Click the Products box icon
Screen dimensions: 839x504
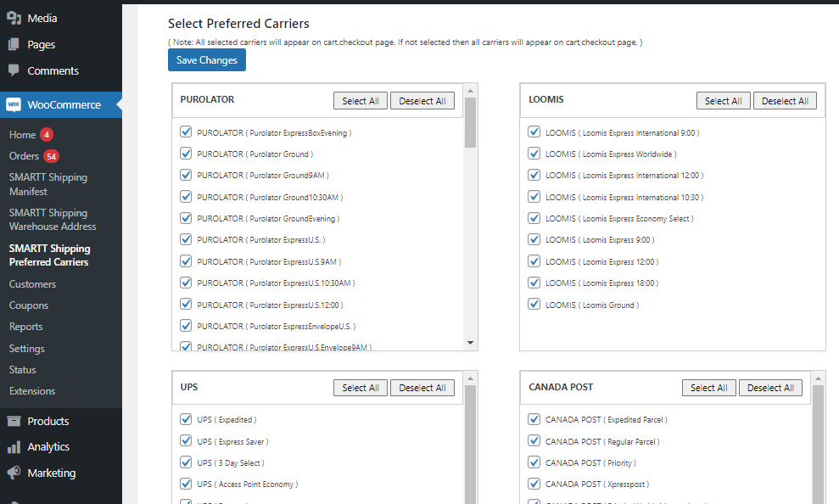tap(14, 421)
